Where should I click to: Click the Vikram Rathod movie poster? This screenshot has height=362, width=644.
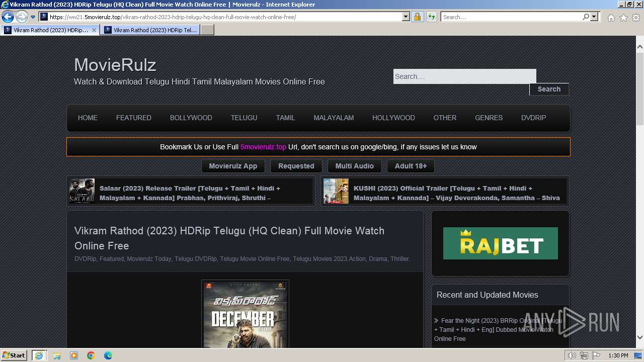pos(245,315)
